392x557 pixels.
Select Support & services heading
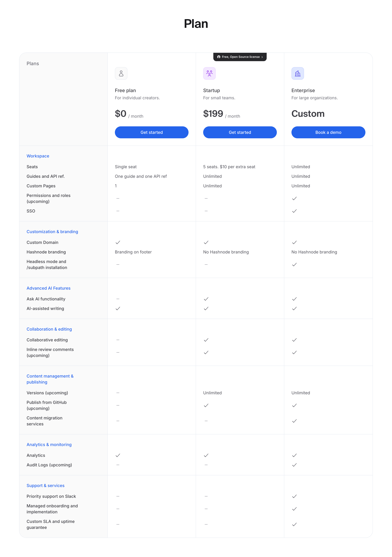point(45,485)
